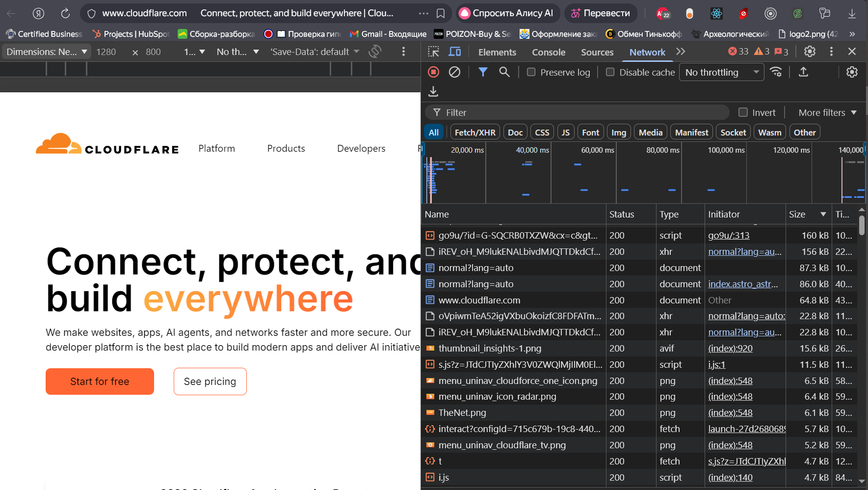Open the No throttling dropdown
The width and height of the screenshot is (868, 490).
coord(721,72)
